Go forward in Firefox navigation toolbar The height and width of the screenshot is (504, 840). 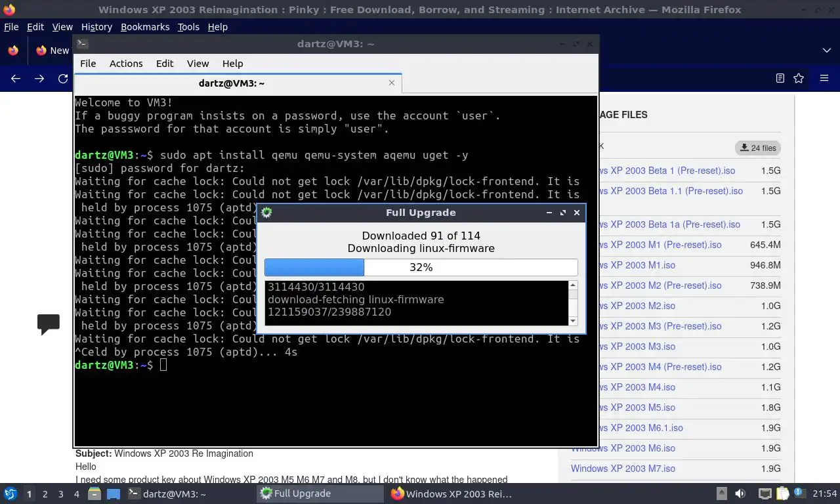pyautogui.click(x=39, y=79)
